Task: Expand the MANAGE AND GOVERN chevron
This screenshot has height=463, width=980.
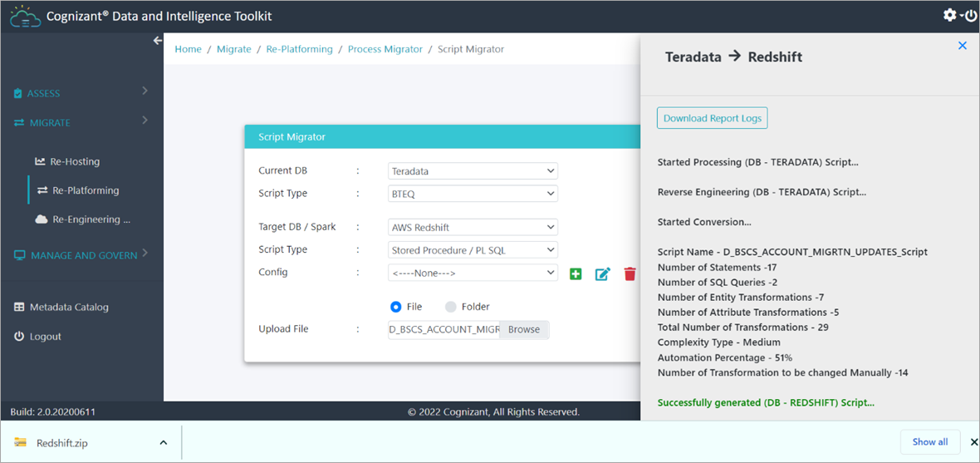Action: click(145, 253)
